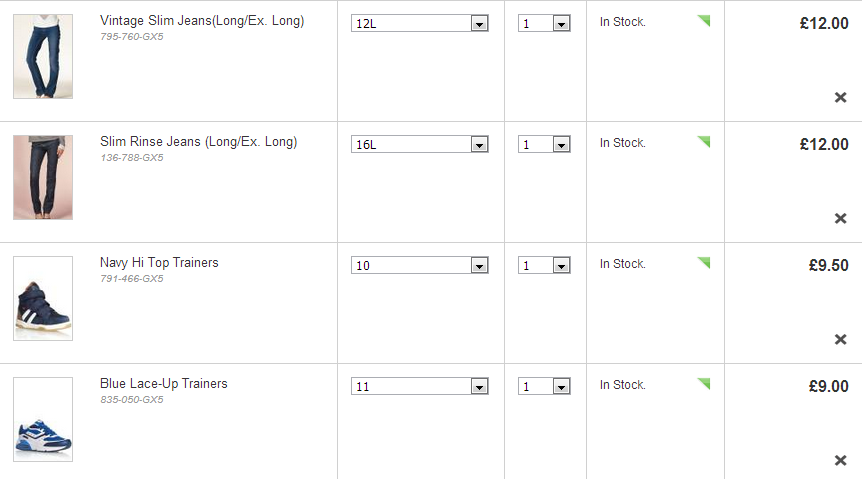
Task: Click the Navy Hi Top Trainers title
Action: [x=159, y=263]
